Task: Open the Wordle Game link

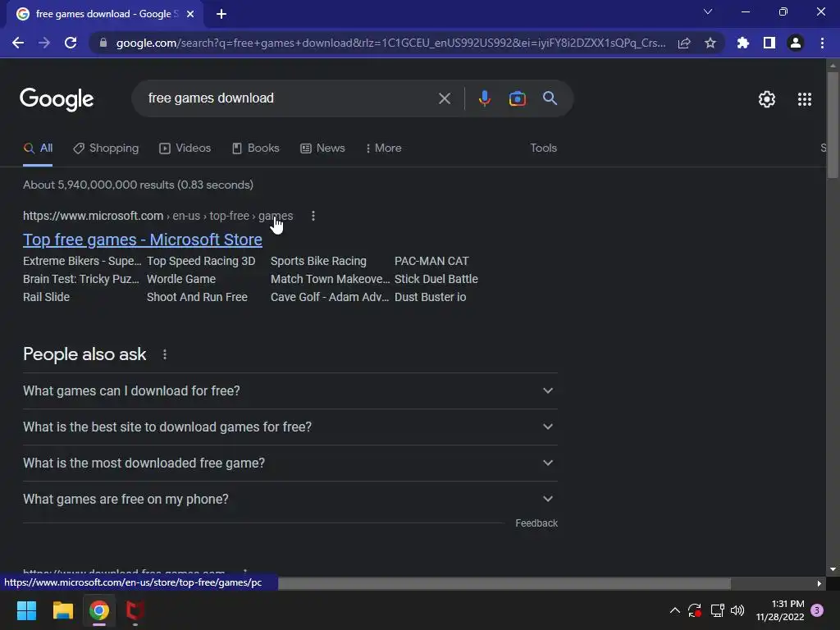Action: click(x=181, y=279)
